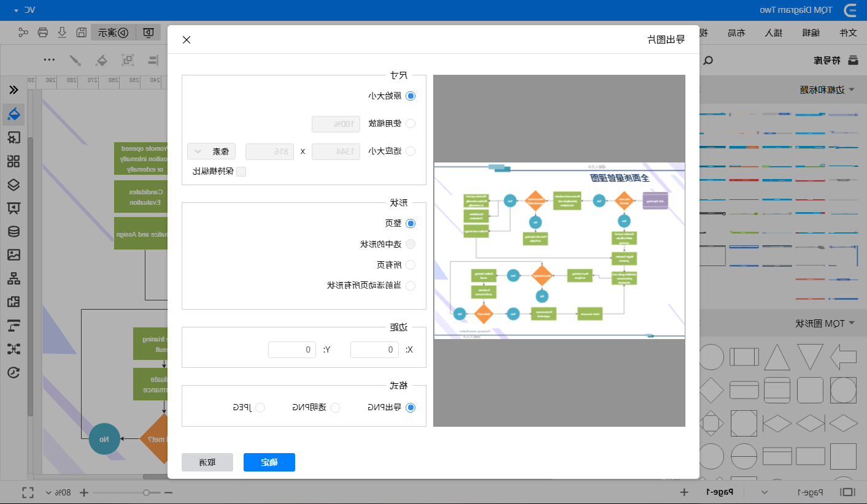Add a new page with plus button
The height and width of the screenshot is (504, 867).
685,492
